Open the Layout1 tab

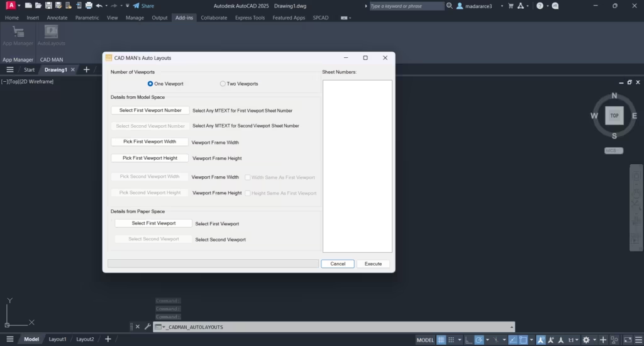[57, 340]
